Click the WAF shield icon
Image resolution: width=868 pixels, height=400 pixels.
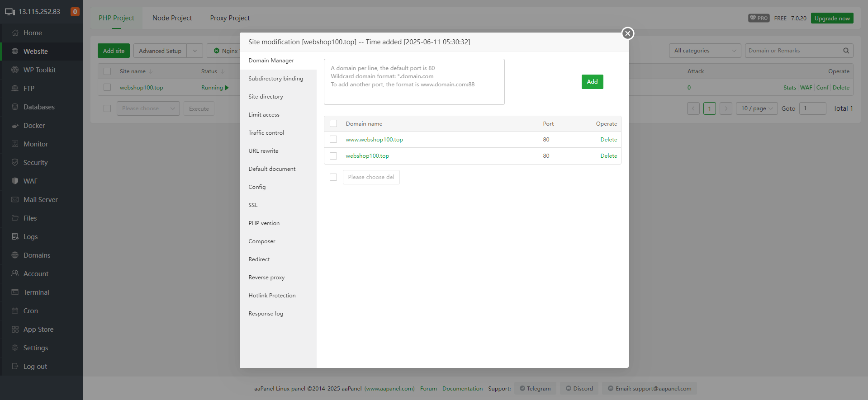[x=15, y=181]
